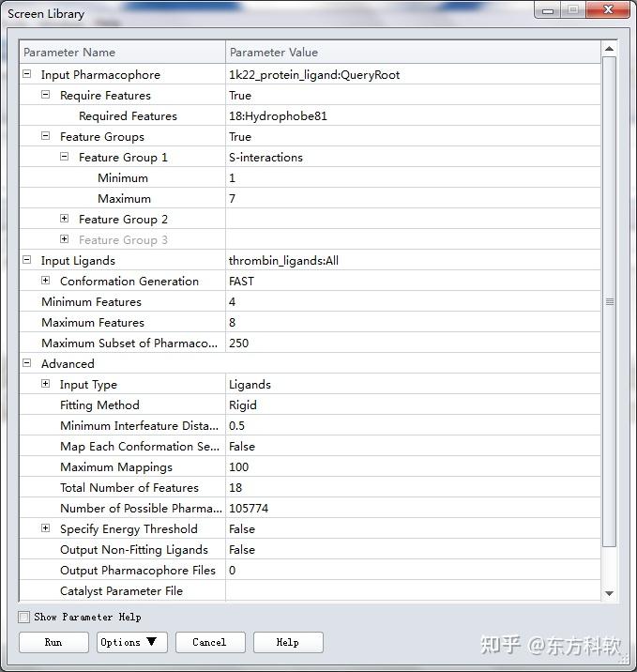Expand the Feature Group 2 node

[64, 219]
